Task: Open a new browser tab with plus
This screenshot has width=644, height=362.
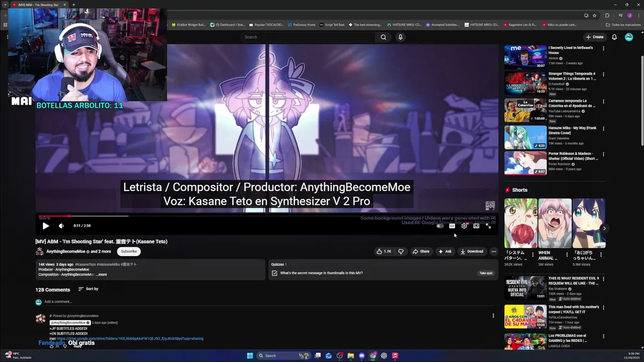Action: (73, 5)
